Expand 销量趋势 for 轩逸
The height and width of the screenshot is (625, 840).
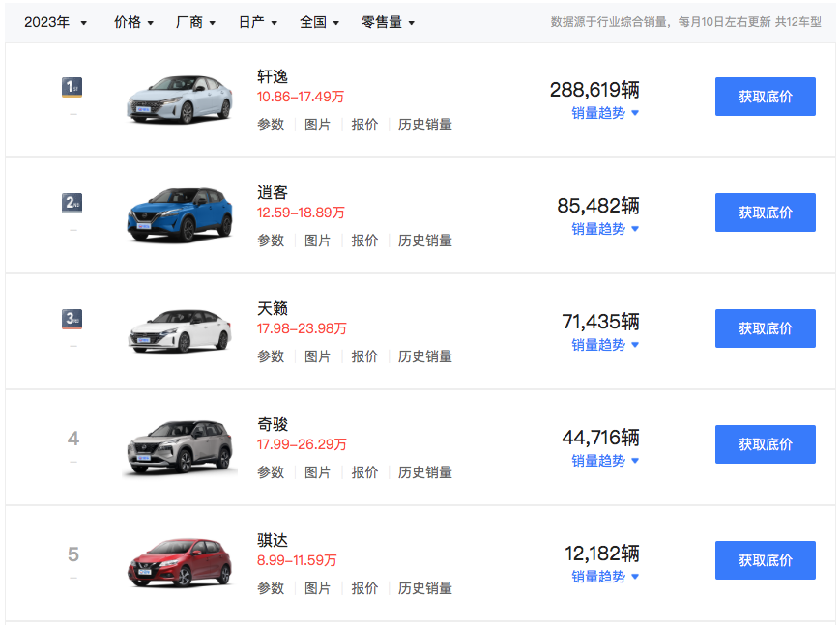pyautogui.click(x=605, y=113)
